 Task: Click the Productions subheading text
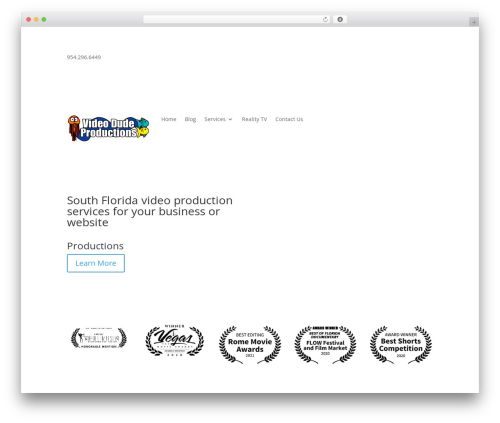coord(95,246)
